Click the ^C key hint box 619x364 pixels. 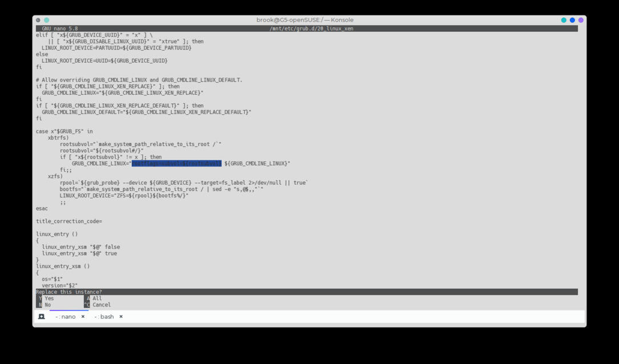coord(87,305)
